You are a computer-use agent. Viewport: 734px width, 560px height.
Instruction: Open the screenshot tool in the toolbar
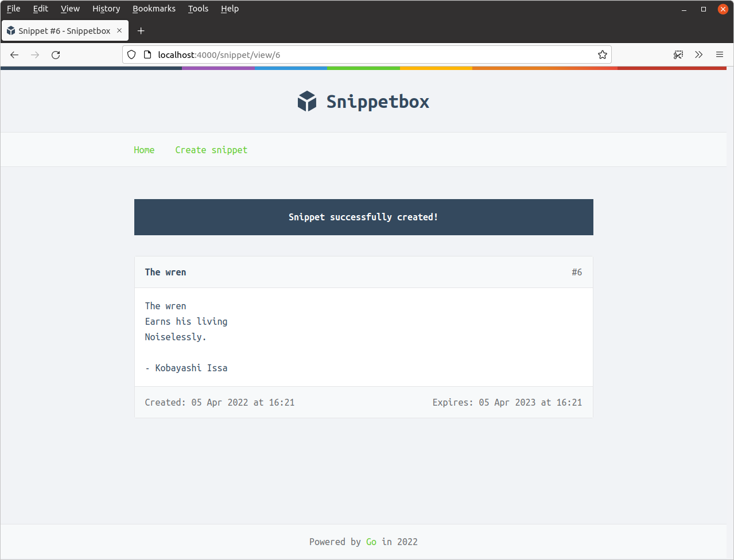point(678,55)
